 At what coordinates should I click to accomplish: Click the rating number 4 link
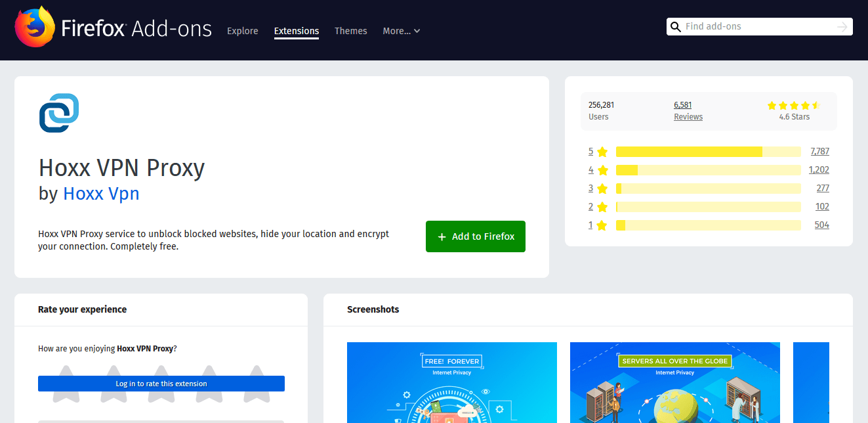pos(590,170)
